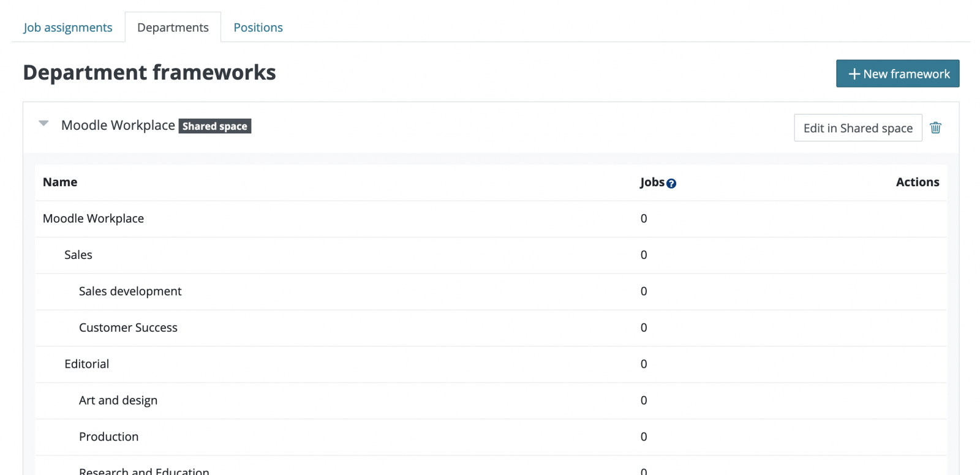
Task: Select the Production department row
Action: click(491, 436)
